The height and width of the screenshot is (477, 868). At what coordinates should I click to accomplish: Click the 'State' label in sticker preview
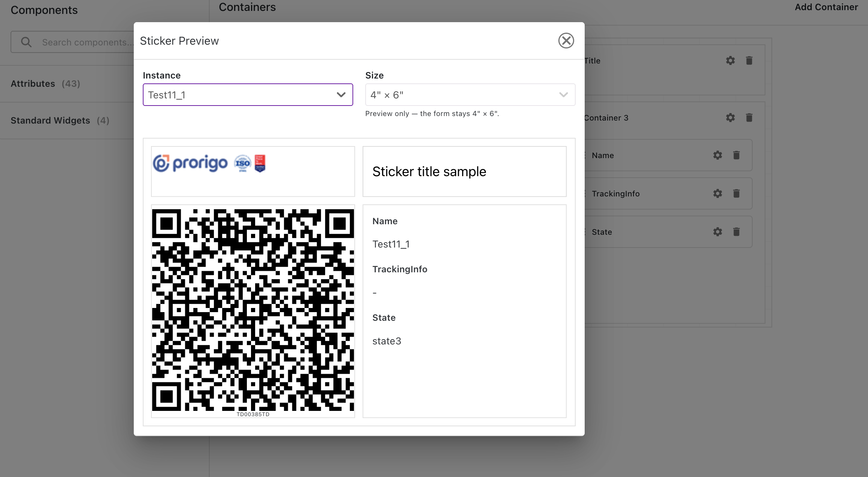384,318
